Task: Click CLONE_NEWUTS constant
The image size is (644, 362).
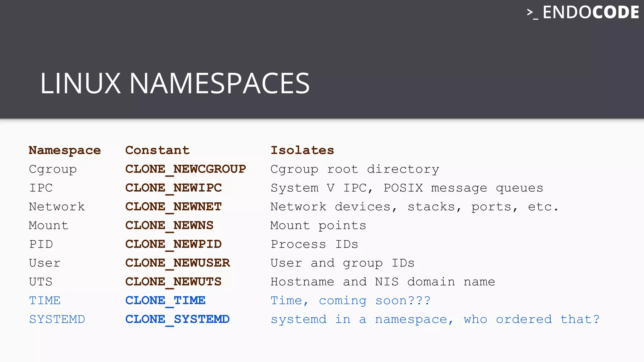Action: [x=173, y=282]
